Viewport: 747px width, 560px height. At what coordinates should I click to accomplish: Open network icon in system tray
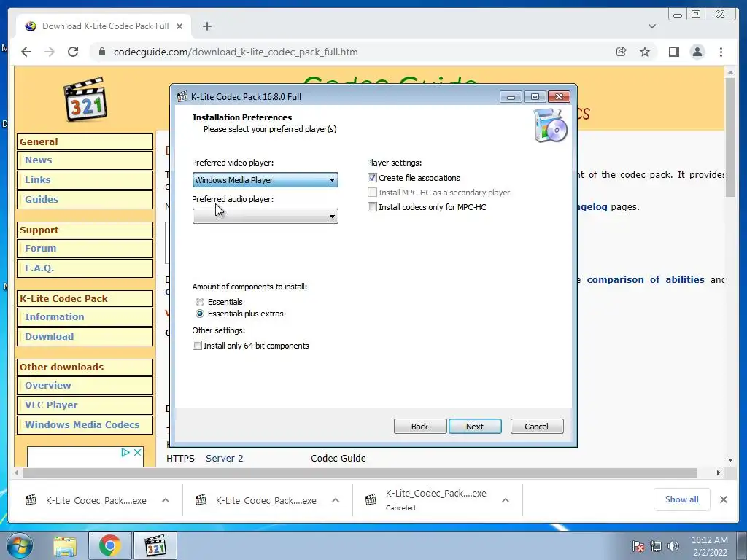coord(656,546)
